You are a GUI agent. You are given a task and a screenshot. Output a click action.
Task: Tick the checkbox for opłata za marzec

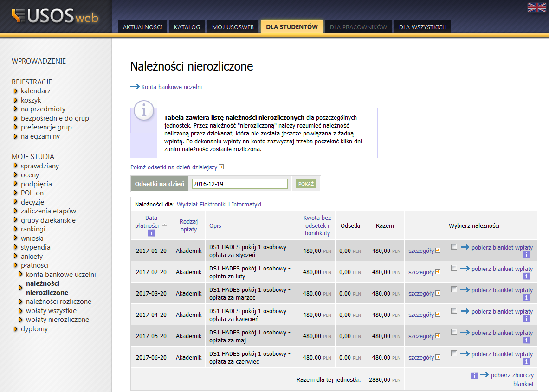tap(454, 289)
